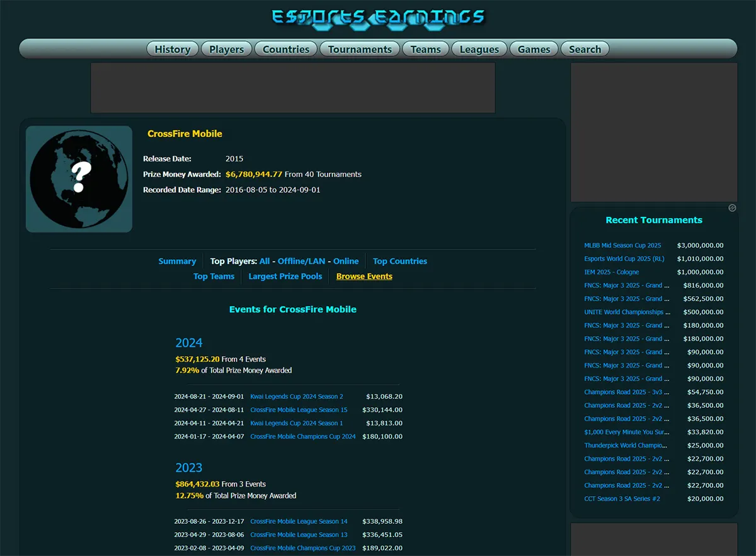Open the History navigation menu
The width and height of the screenshot is (756, 556).
(x=173, y=49)
